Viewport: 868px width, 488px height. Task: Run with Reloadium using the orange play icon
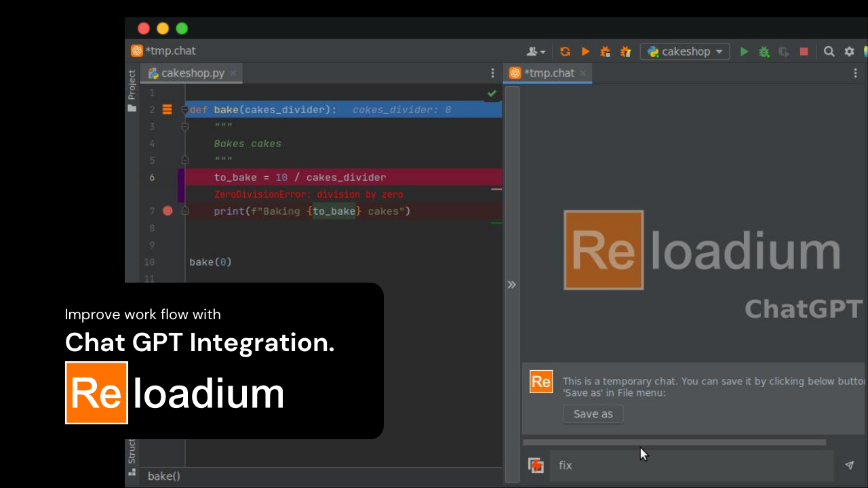click(x=585, y=52)
